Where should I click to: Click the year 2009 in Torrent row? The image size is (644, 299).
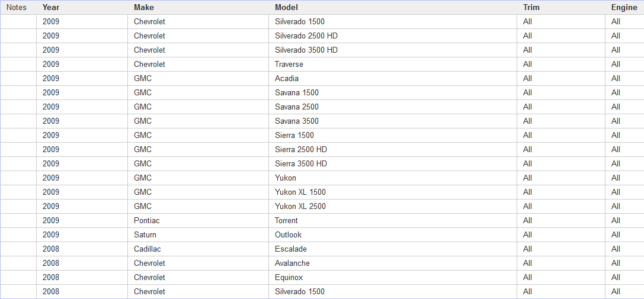point(82,221)
